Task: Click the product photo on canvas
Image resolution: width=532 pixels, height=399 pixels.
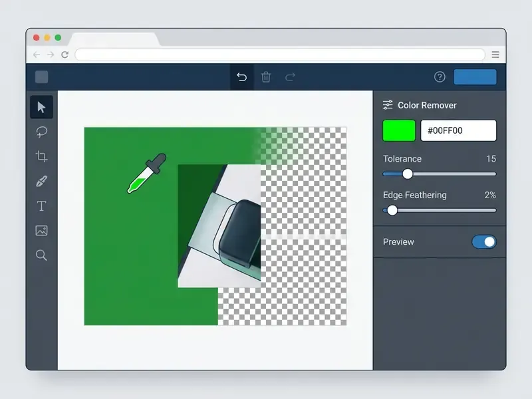Action: click(x=219, y=226)
